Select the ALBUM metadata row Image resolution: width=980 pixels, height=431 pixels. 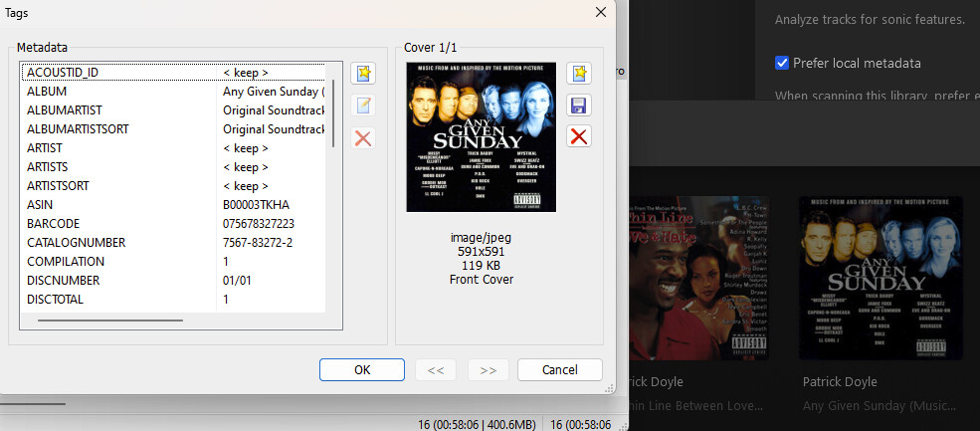174,92
